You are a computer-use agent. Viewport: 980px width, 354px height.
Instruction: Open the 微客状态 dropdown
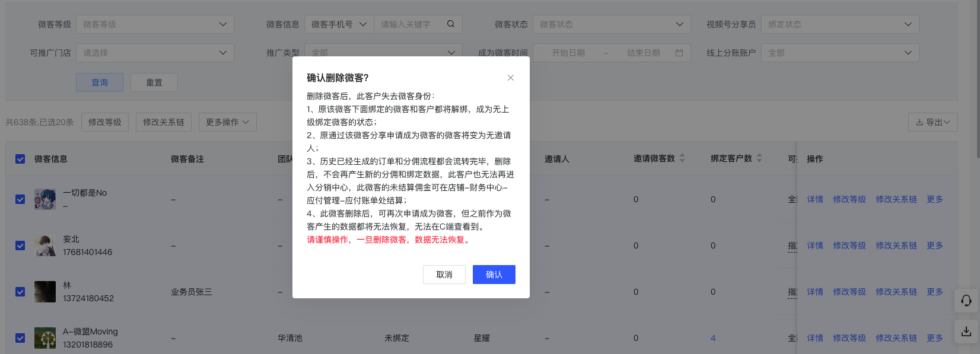click(x=612, y=24)
